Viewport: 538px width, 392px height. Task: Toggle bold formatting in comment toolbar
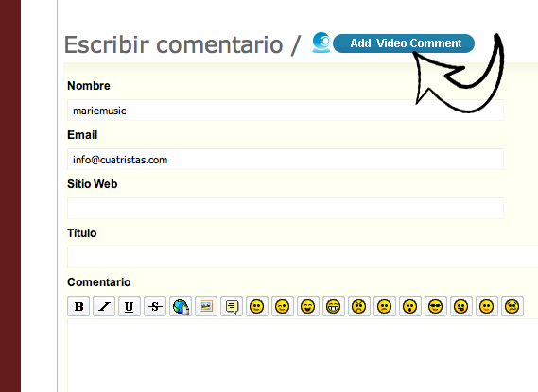tap(78, 306)
